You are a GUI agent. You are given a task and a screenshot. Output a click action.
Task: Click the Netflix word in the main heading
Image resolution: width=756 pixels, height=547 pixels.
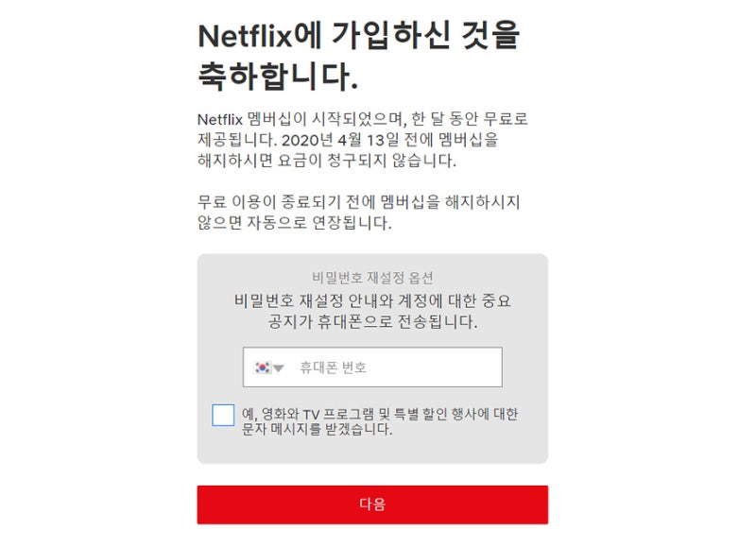(x=245, y=36)
